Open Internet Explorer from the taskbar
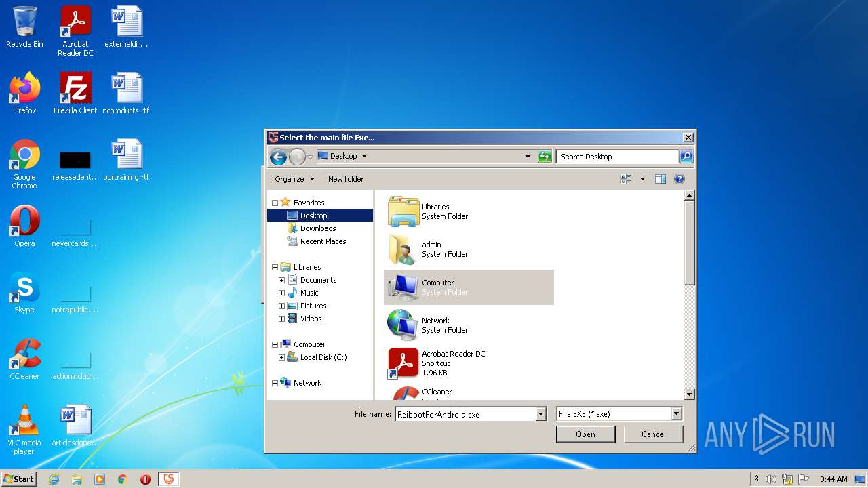 click(x=54, y=479)
